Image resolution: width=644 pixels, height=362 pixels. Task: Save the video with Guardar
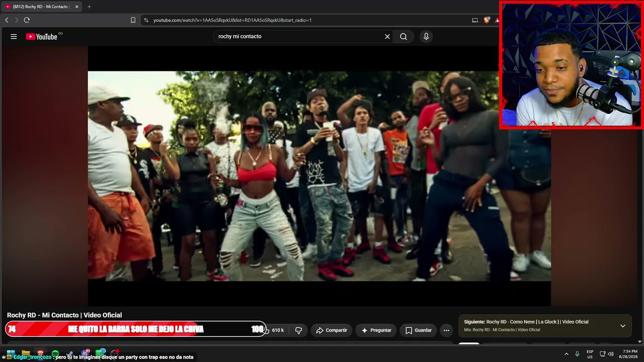418,330
